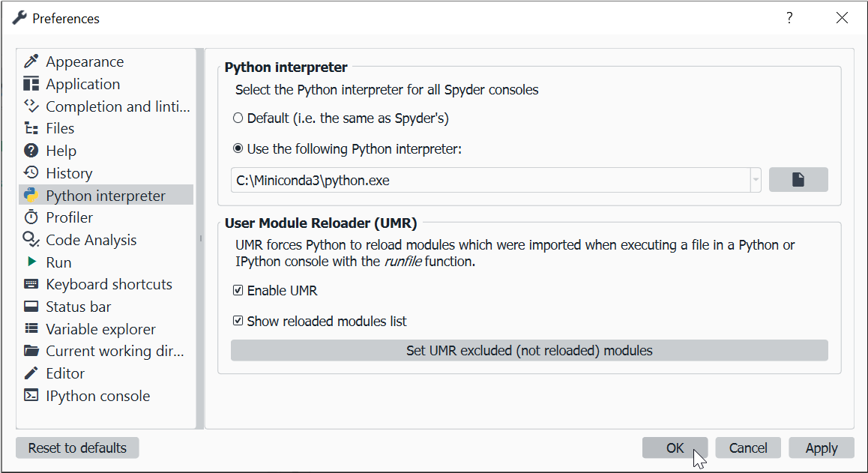Click the Apply button
This screenshot has width=868, height=473.
(x=822, y=448)
